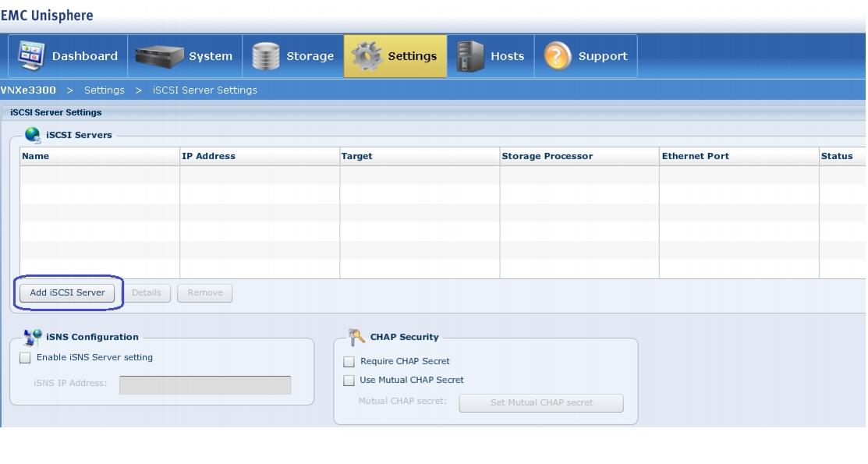This screenshot has height=464, width=868.
Task: Click the Details button
Action: (146, 293)
